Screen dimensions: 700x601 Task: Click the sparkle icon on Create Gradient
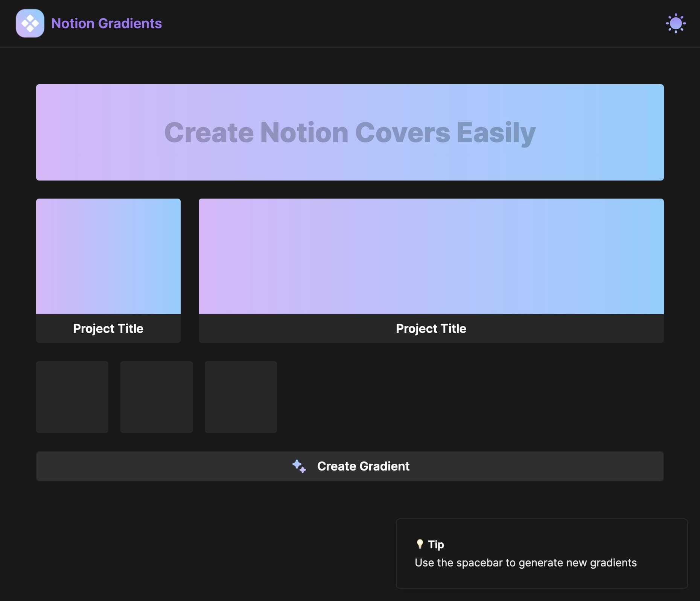pyautogui.click(x=299, y=466)
